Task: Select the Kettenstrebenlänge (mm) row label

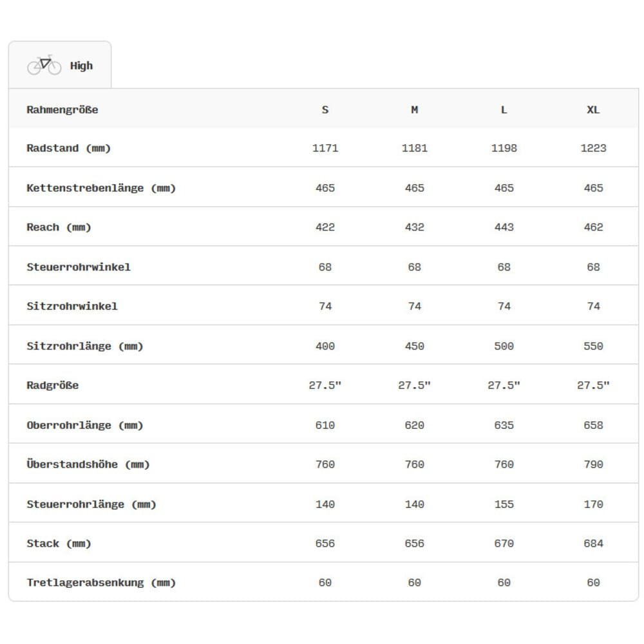Action: point(101,188)
